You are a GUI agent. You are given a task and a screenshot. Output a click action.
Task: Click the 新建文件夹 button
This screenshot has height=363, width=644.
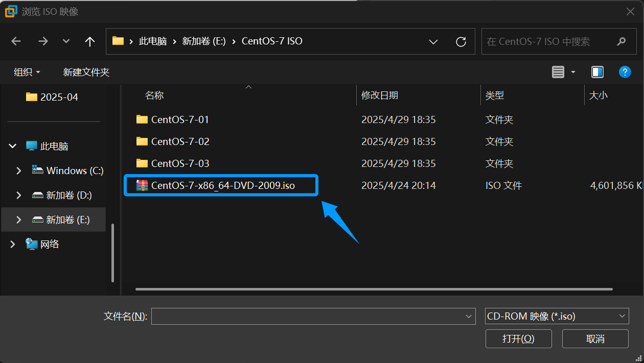[x=86, y=72]
